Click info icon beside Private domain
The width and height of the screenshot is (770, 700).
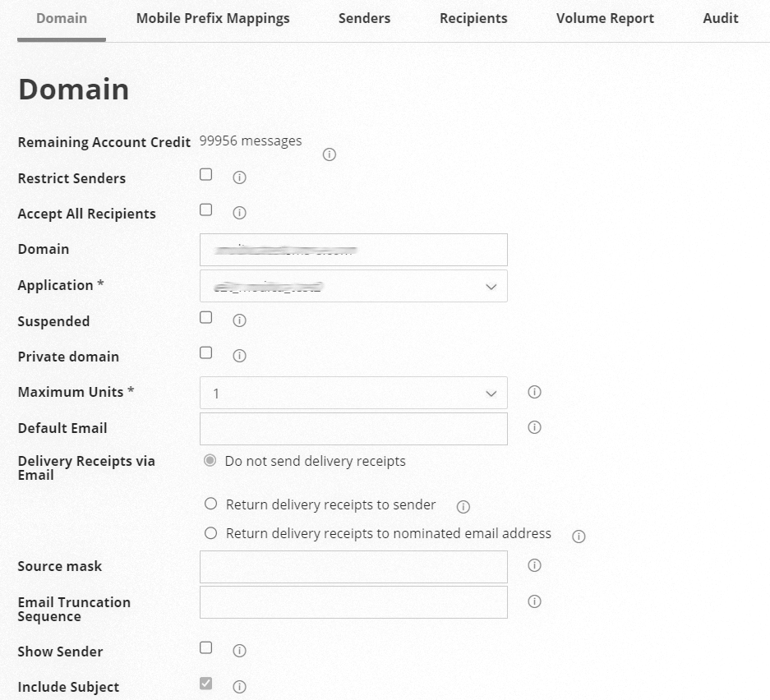pyautogui.click(x=240, y=356)
